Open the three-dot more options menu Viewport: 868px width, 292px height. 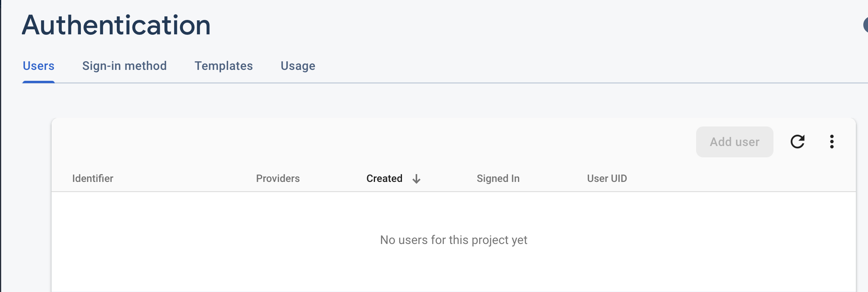click(832, 142)
